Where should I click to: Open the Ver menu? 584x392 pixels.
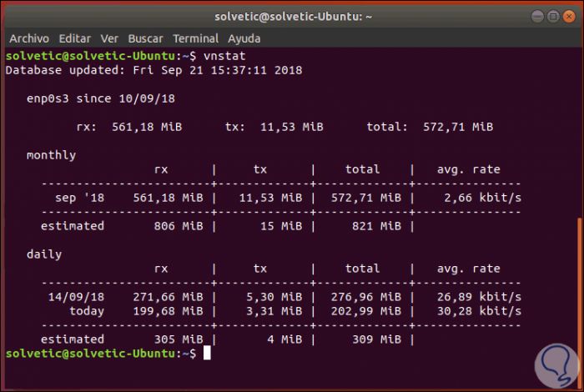(109, 38)
